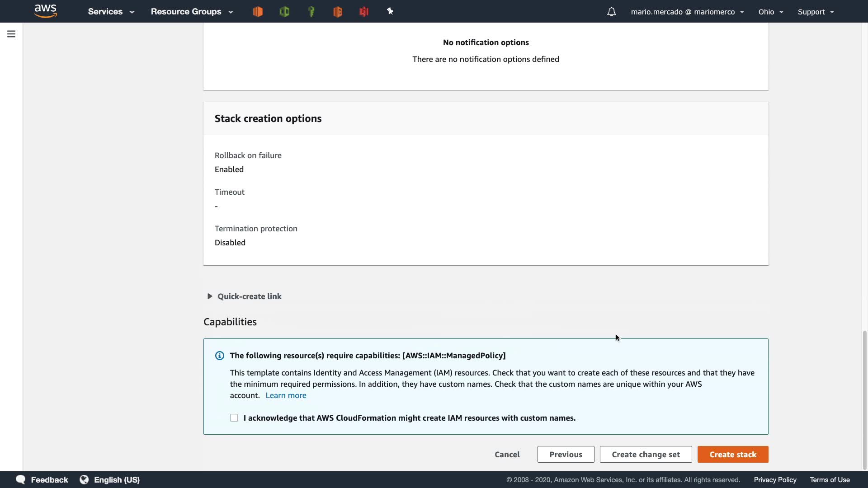Open the orange Lambda shortcut icon
Image resolution: width=868 pixels, height=488 pixels.
pyautogui.click(x=337, y=12)
